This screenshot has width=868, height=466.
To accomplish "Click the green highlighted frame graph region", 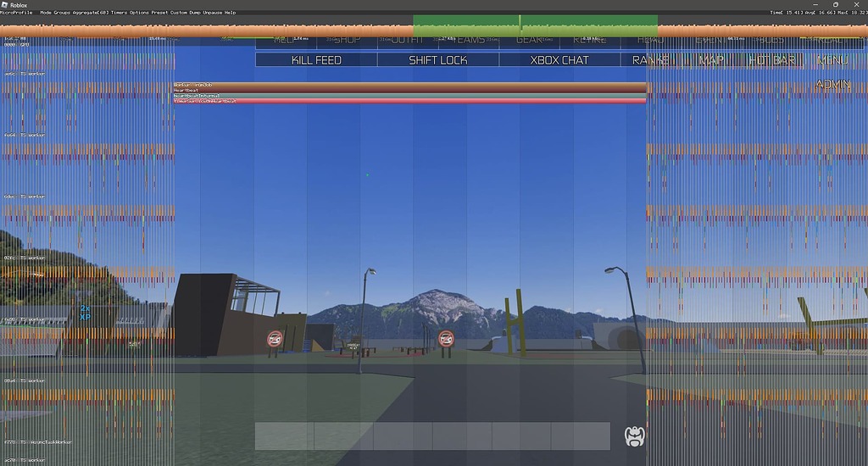I will click(536, 25).
